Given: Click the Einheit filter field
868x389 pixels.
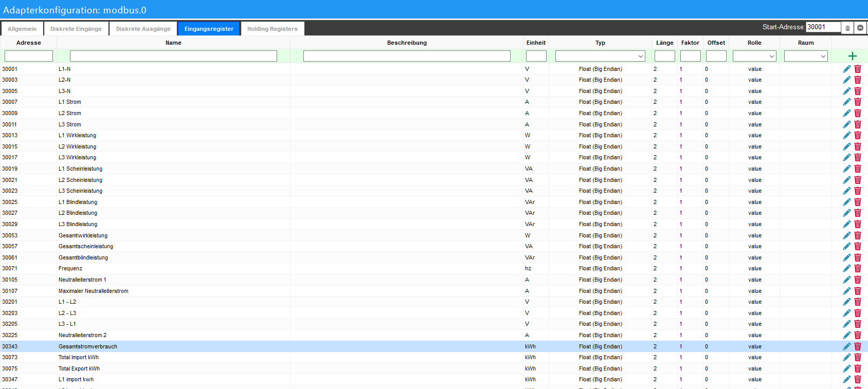Looking at the screenshot, I should pos(536,56).
